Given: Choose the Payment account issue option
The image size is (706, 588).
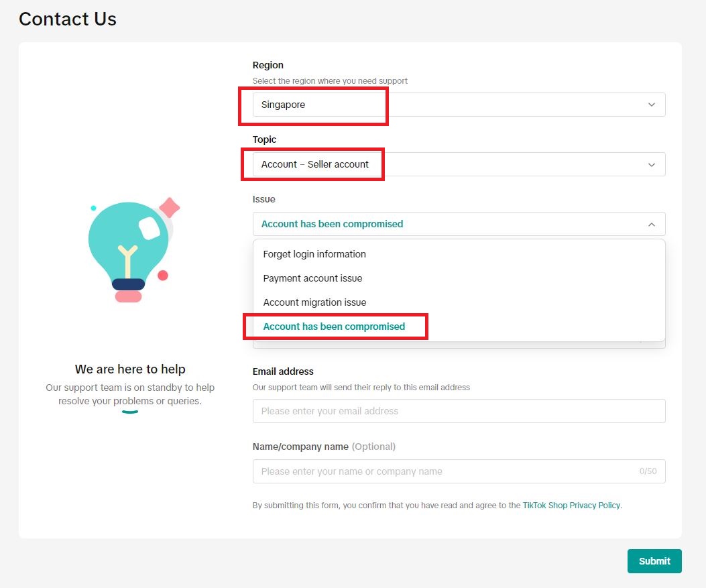Looking at the screenshot, I should click(x=312, y=278).
